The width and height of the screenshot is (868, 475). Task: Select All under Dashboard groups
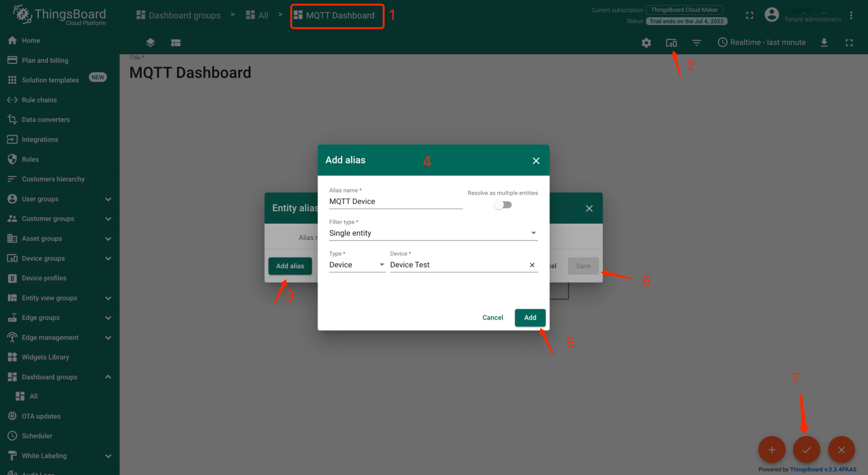click(x=60, y=396)
